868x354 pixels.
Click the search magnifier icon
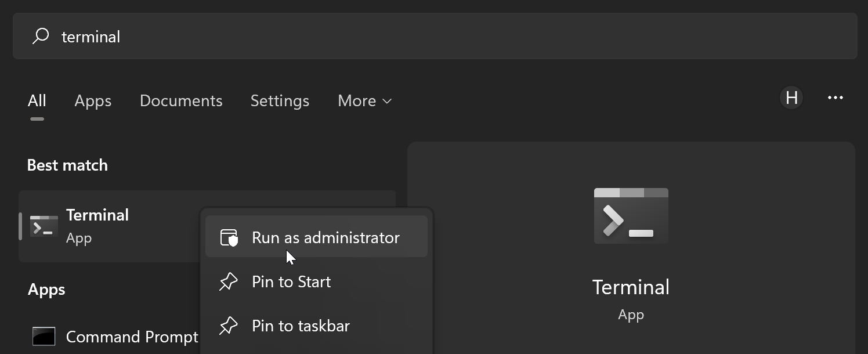coord(40,37)
